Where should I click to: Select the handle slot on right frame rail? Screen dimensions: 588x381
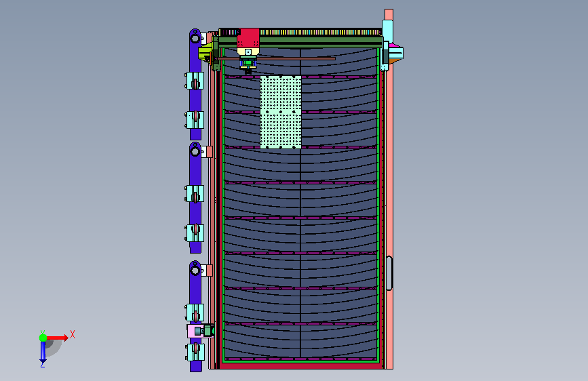coord(389,273)
